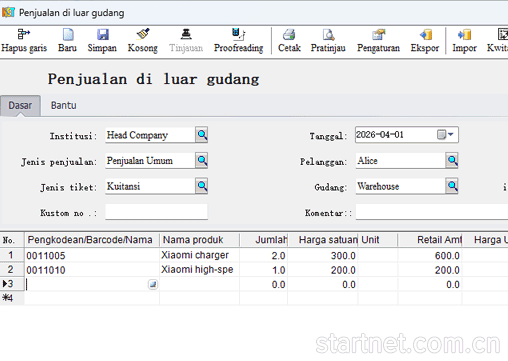Select row 1 with code 0011005
The width and height of the screenshot is (508, 361).
click(x=254, y=255)
